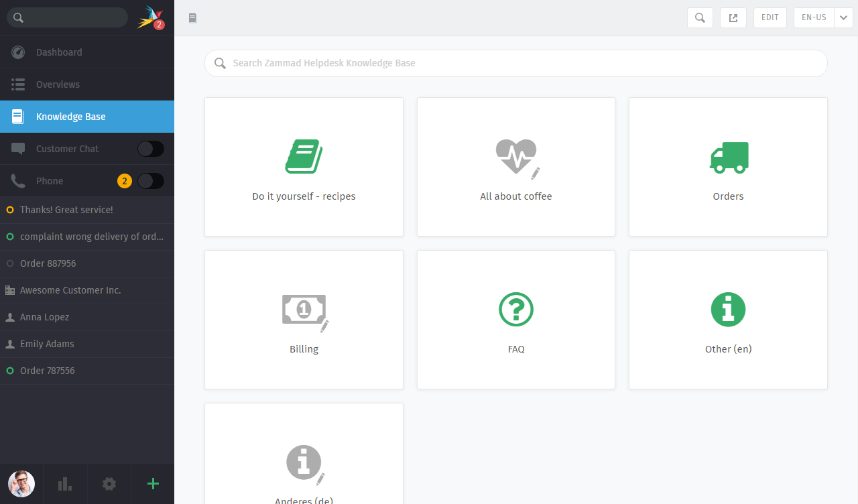858x504 pixels.
Task: Open reports with the bar chart icon
Action: pos(64,483)
